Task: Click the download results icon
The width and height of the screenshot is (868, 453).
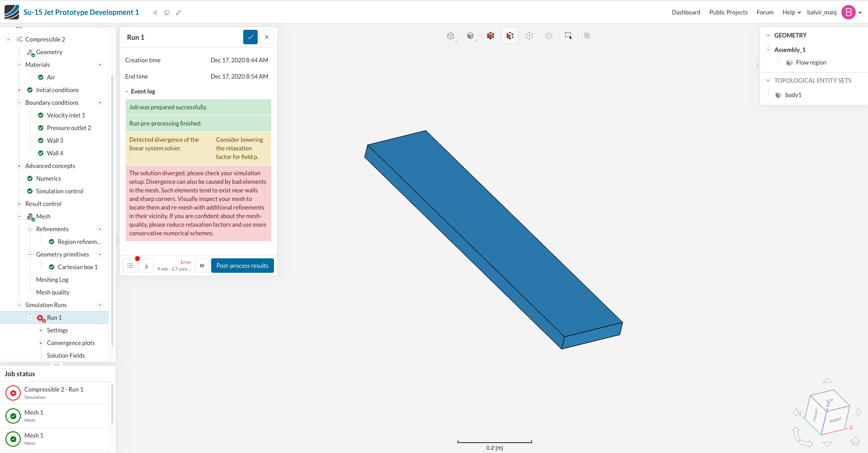Action: pos(146,266)
